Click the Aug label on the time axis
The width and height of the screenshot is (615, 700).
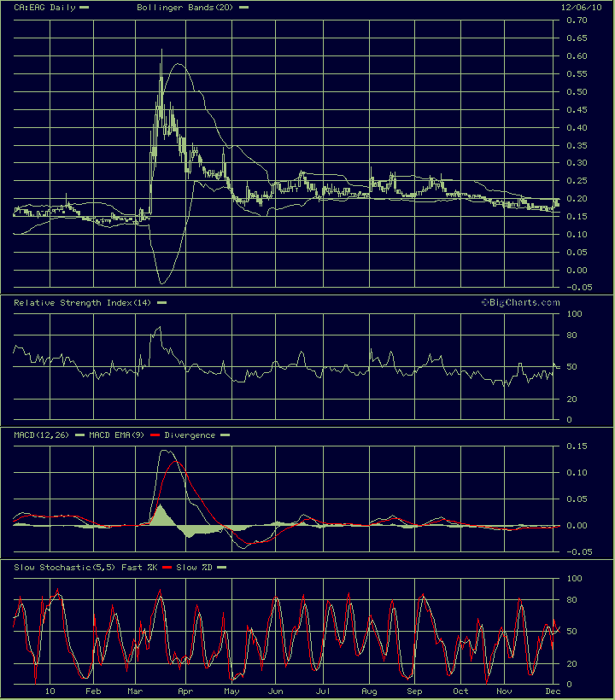(x=369, y=692)
